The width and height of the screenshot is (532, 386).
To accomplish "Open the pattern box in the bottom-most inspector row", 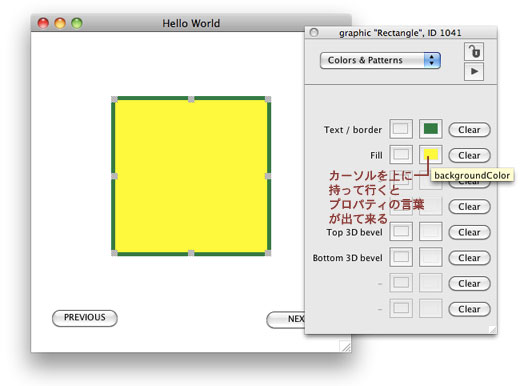I will pyautogui.click(x=401, y=308).
